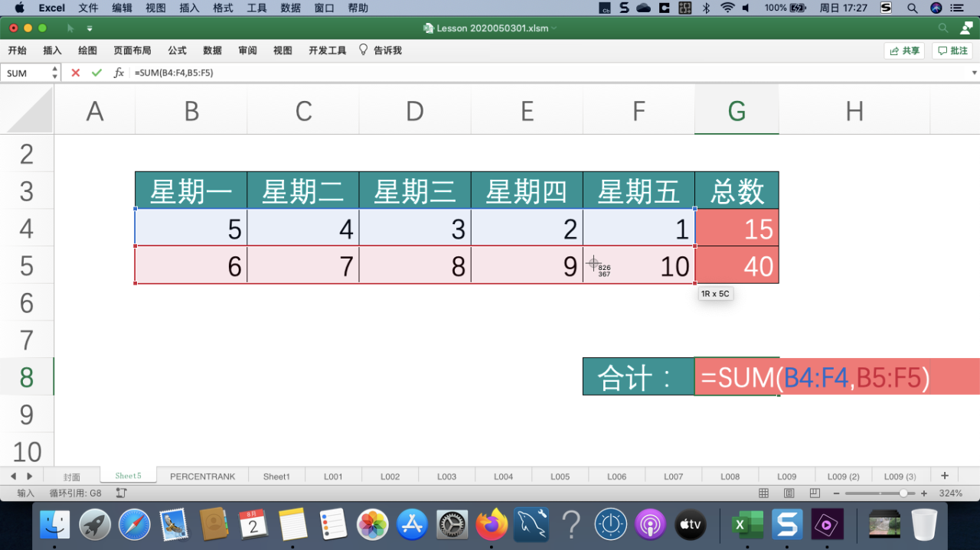Confirm the formula with the green checkmark
The height and width of the screenshot is (550, 980).
point(96,73)
